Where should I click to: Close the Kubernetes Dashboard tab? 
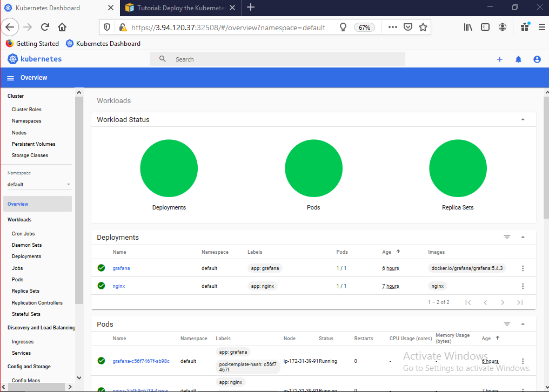click(111, 8)
